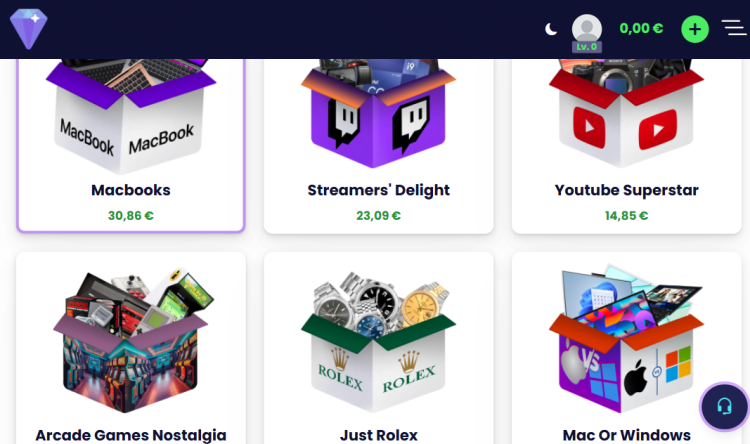
Task: Open the user profile avatar
Action: click(x=587, y=29)
